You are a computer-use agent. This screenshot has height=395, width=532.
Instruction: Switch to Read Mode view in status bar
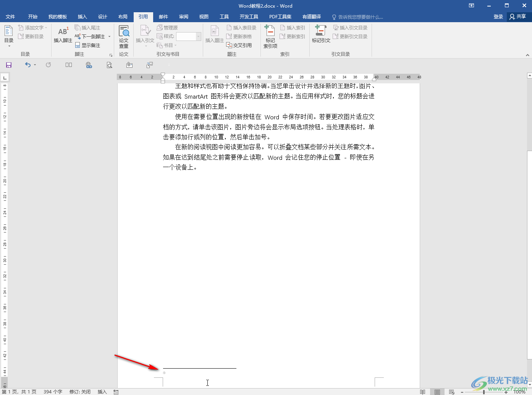(422, 392)
